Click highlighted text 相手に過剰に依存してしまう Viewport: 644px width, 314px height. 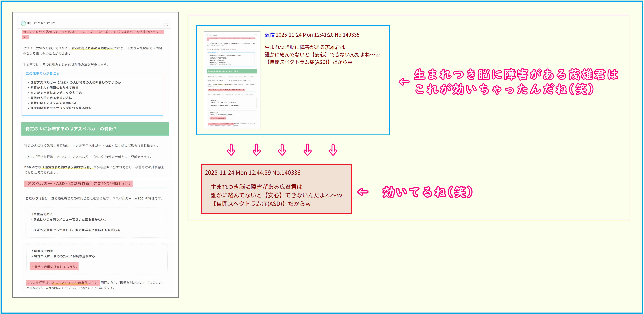(x=54, y=267)
